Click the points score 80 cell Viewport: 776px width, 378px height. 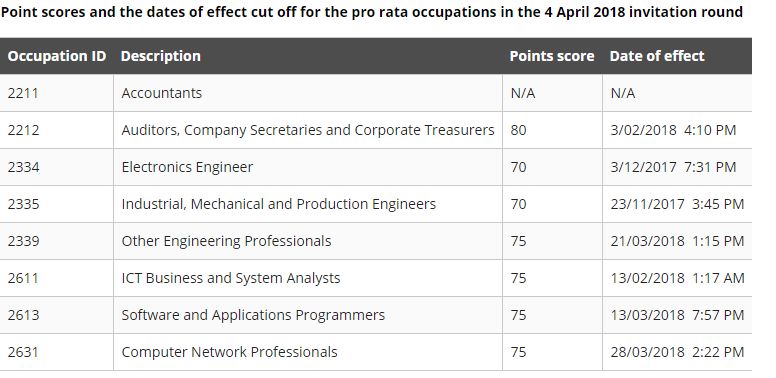[x=552, y=130]
